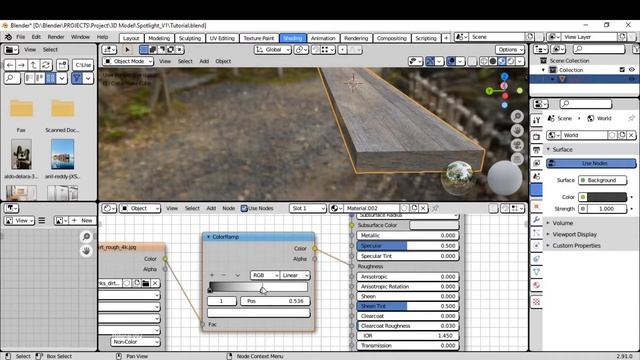Go forward in file browser
The width and height of the screenshot is (640, 360).
(x=21, y=65)
